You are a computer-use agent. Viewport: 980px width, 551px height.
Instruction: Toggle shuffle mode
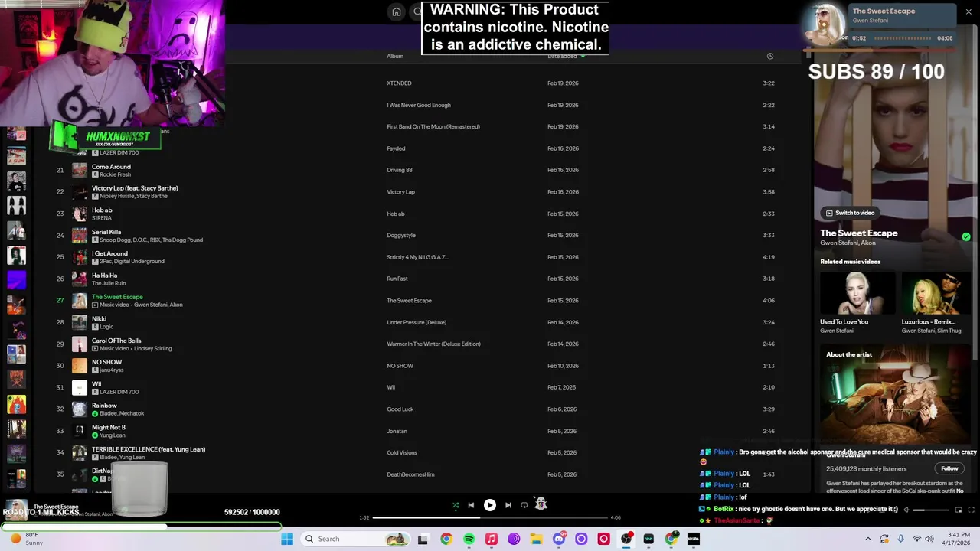point(456,505)
